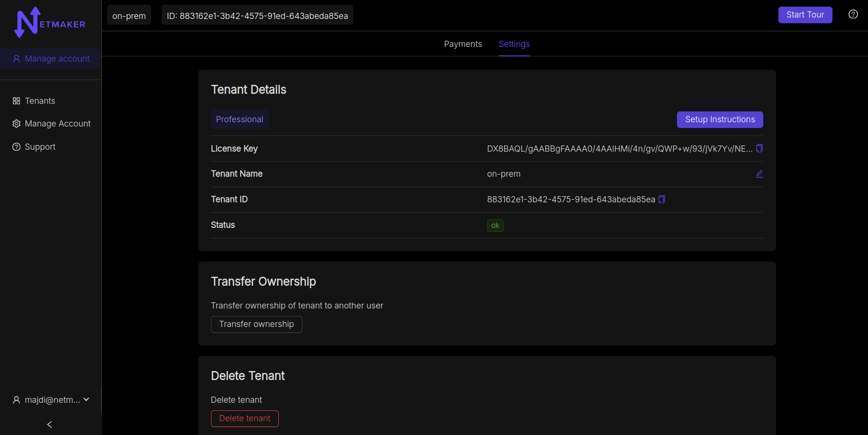Collapse the sidebar with the left arrow
This screenshot has height=435, width=868.
(50, 424)
